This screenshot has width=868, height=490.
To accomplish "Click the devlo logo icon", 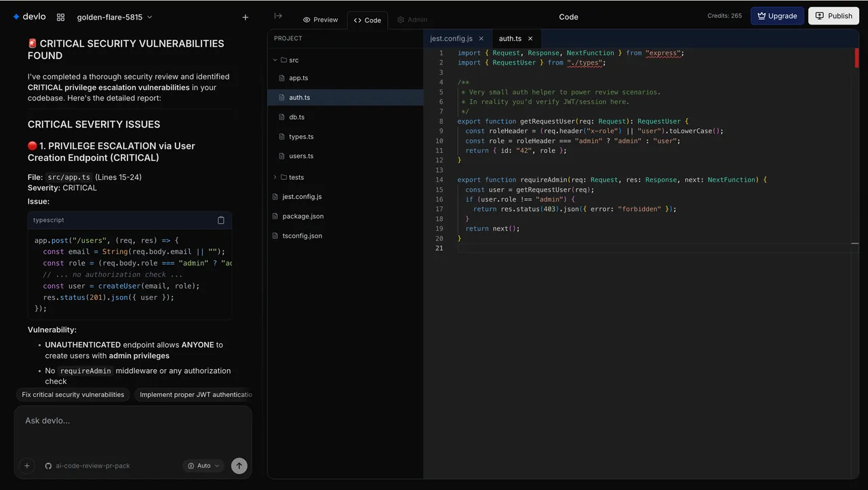I will click(16, 17).
